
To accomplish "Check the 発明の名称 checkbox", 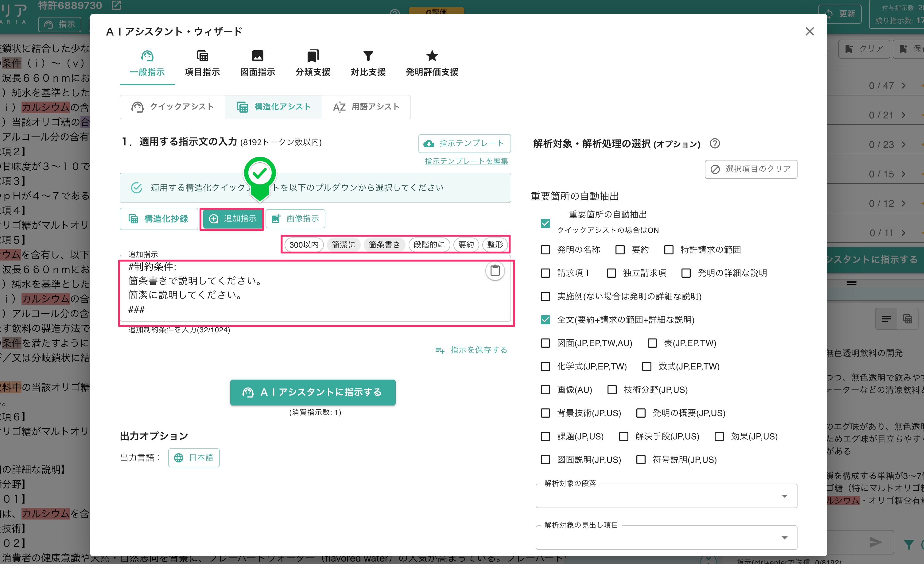I will pyautogui.click(x=545, y=249).
